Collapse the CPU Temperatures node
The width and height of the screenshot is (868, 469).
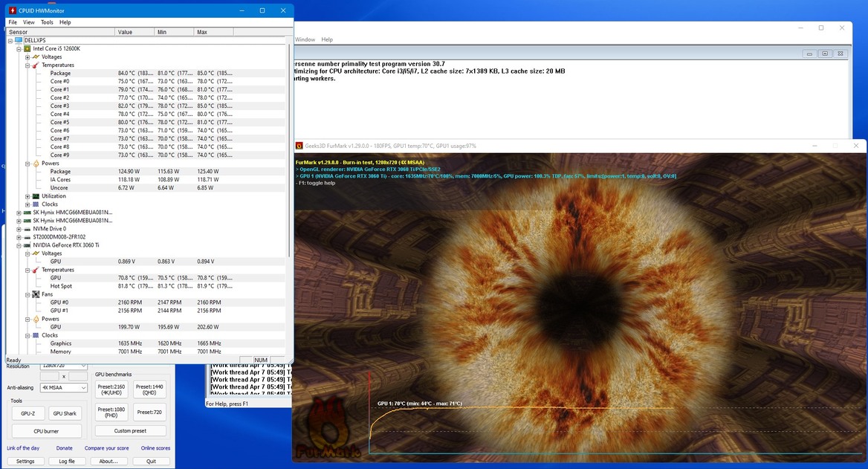pyautogui.click(x=27, y=65)
